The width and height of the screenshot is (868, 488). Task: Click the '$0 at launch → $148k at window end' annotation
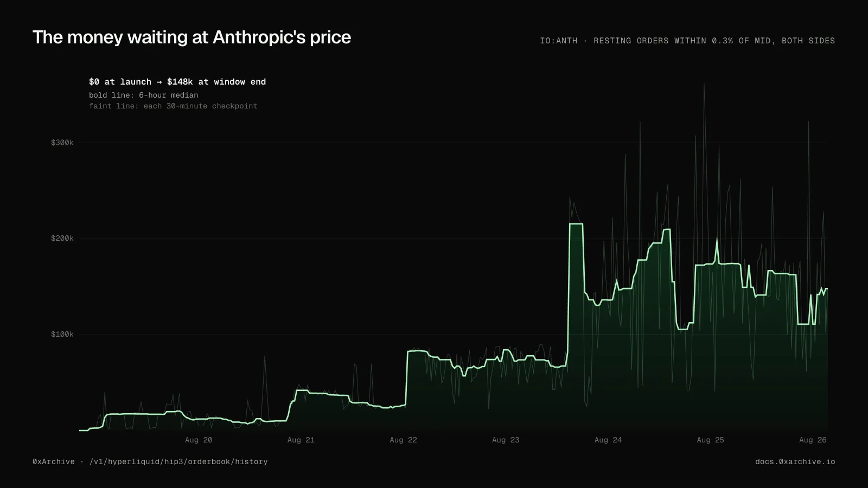click(x=177, y=82)
